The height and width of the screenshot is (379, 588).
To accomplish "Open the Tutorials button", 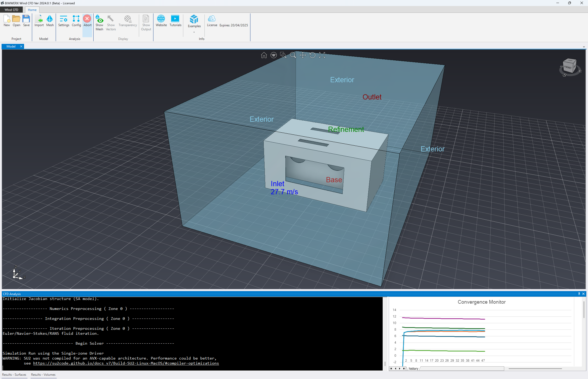I will coord(175,21).
